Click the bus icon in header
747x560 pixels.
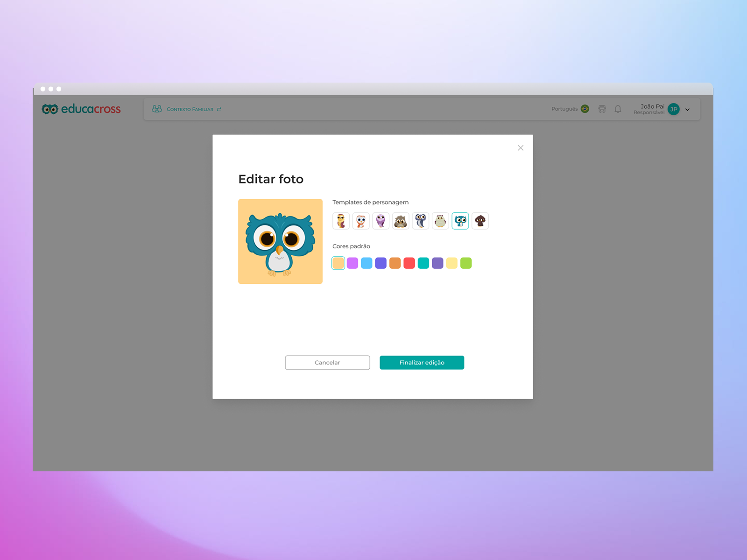(x=602, y=109)
